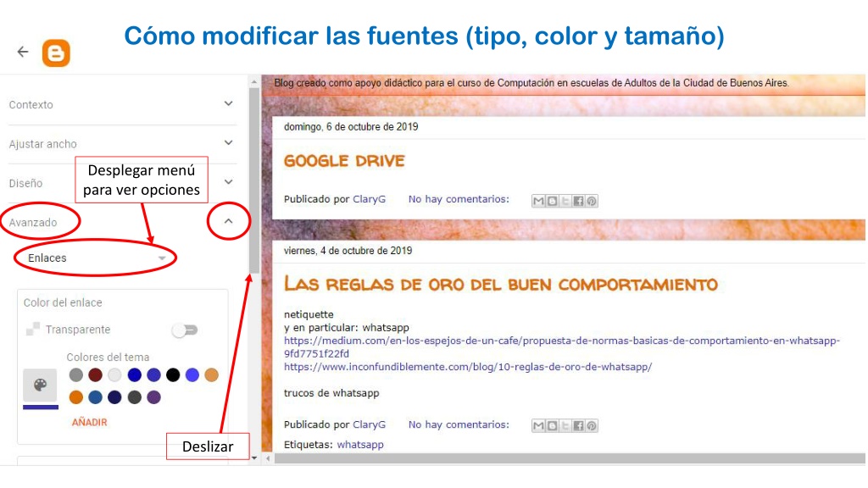This screenshot has height=488, width=868.
Task: Click the blog description text in header
Action: [531, 83]
